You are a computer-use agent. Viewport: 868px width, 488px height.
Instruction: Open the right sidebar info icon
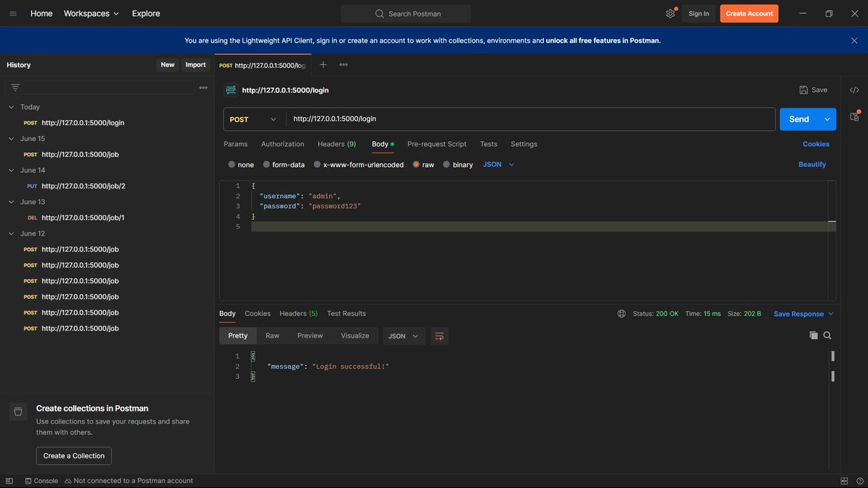coord(854,116)
